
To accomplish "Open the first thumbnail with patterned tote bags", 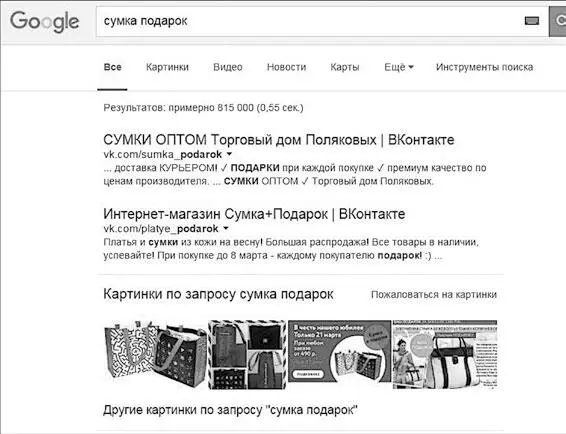I will tap(156, 354).
